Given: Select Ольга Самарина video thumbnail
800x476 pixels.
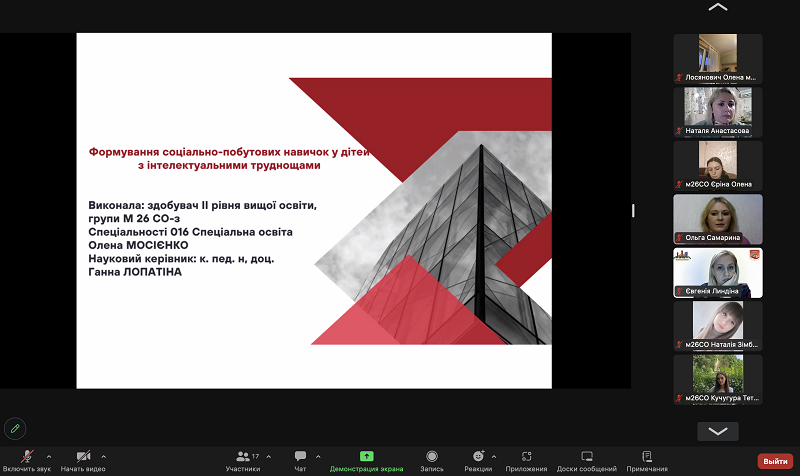Looking at the screenshot, I should pos(718,219).
